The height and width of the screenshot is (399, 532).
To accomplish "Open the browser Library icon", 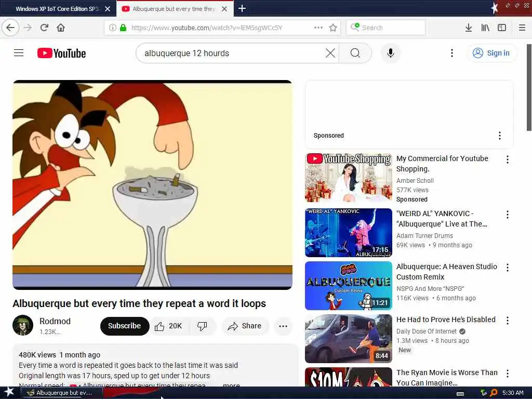I will (485, 28).
